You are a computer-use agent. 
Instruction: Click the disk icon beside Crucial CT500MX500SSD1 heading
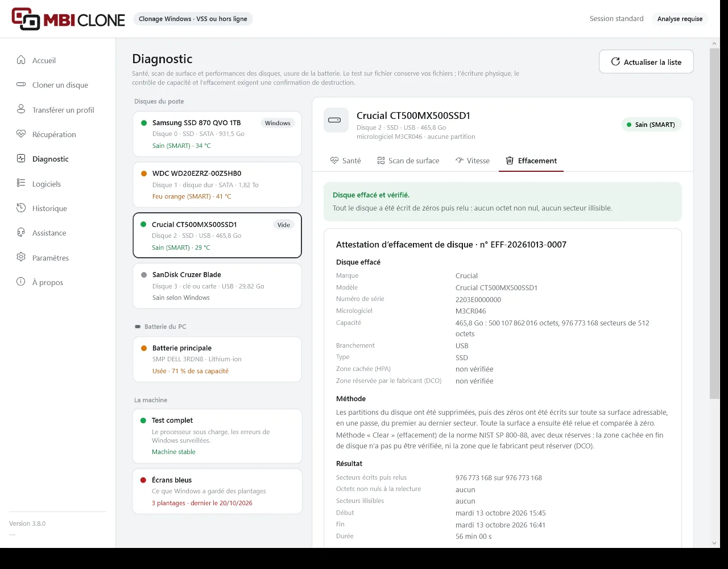click(x=336, y=120)
